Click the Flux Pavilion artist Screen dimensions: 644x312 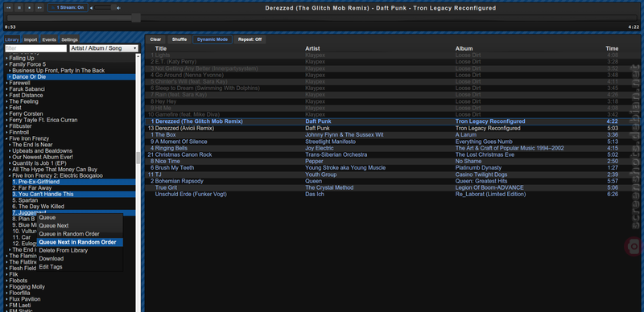click(25, 299)
